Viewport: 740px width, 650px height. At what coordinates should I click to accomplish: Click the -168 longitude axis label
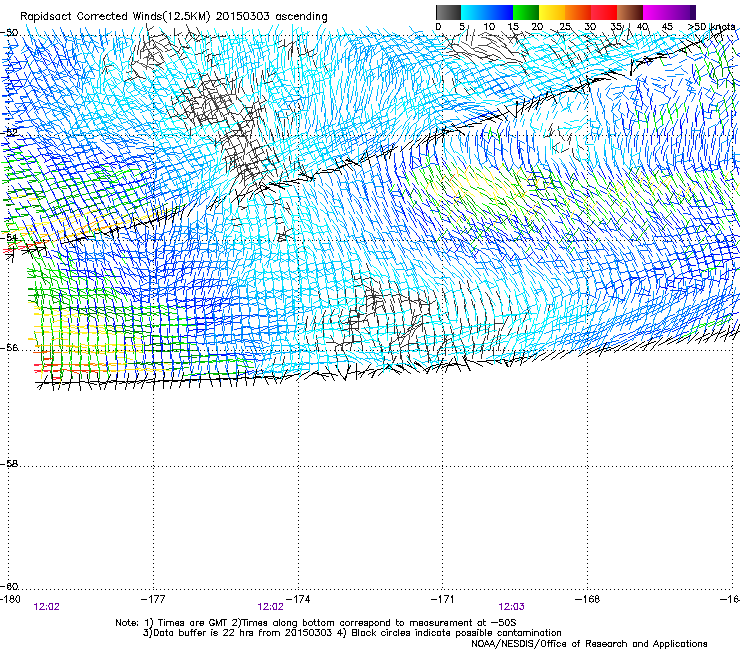click(x=588, y=599)
